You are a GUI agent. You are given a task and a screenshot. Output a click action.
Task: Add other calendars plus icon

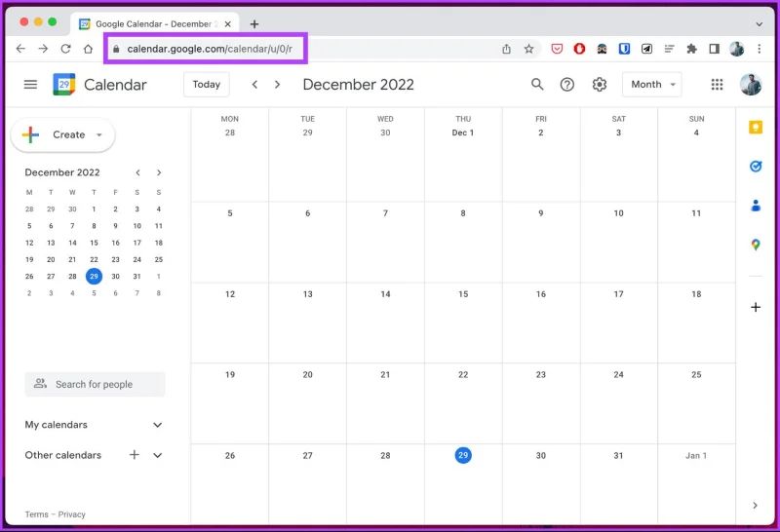click(135, 454)
